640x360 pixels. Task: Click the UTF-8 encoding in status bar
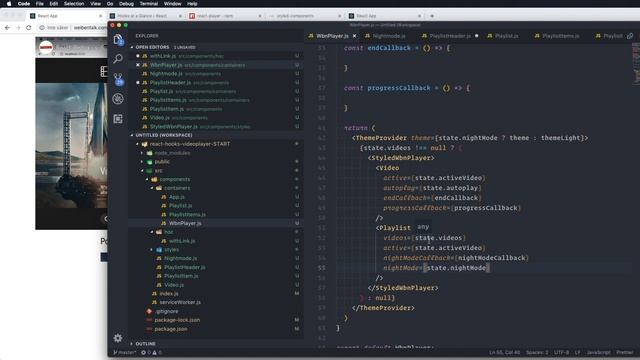click(561, 352)
